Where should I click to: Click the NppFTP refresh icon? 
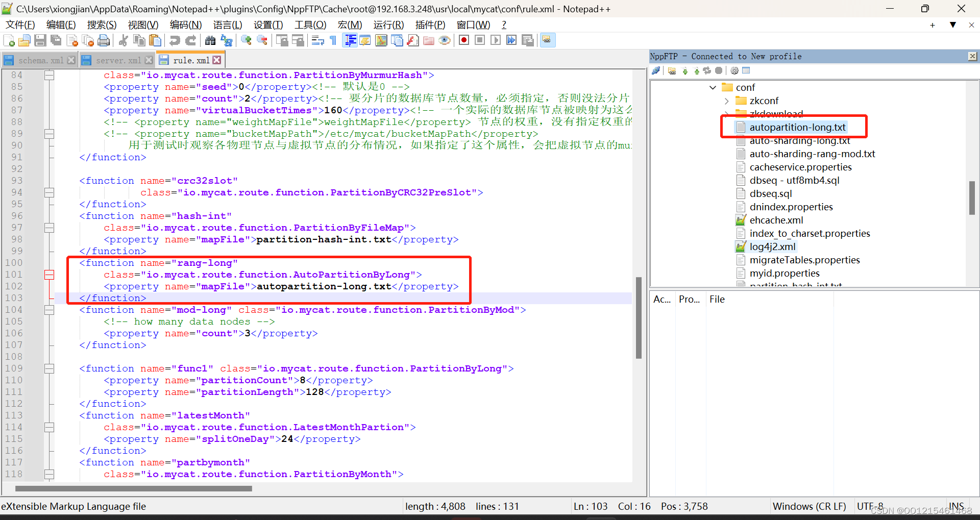coord(707,71)
